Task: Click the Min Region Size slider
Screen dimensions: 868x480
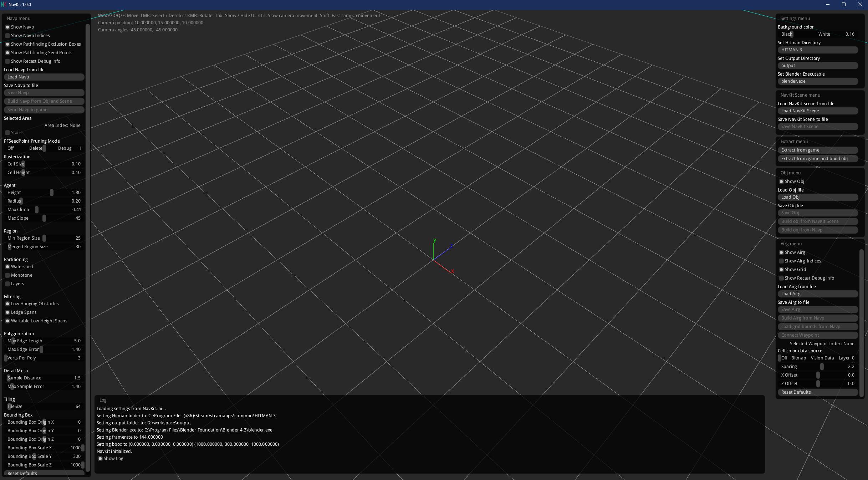Action: (44, 238)
